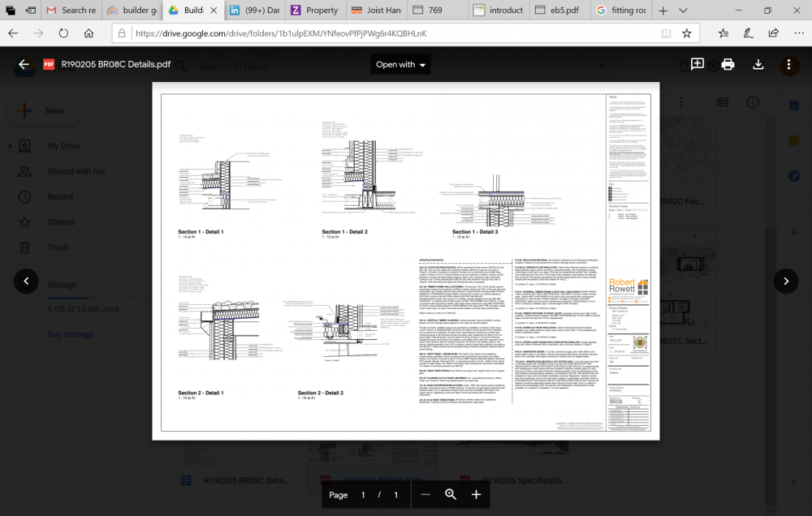812x516 pixels.
Task: Close the Google Drive 'Build' tab
Action: tap(214, 11)
